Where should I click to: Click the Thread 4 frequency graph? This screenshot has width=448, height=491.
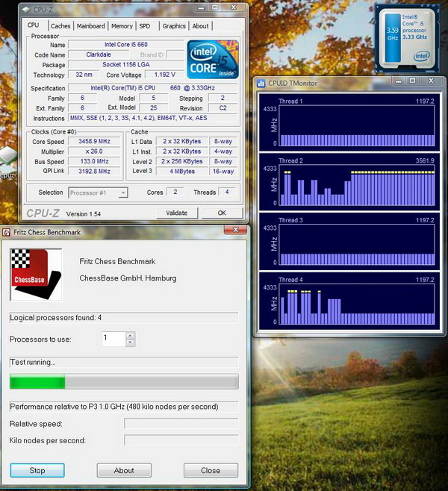(x=356, y=304)
